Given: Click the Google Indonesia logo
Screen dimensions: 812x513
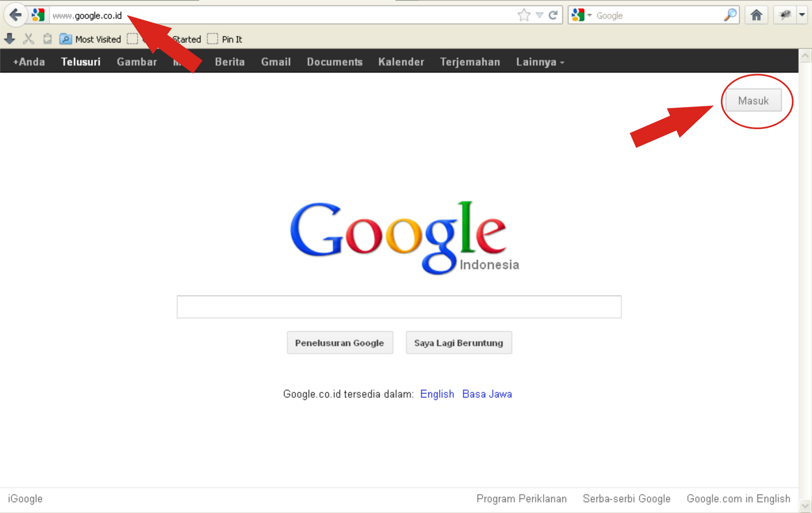Looking at the screenshot, I should tap(404, 238).
